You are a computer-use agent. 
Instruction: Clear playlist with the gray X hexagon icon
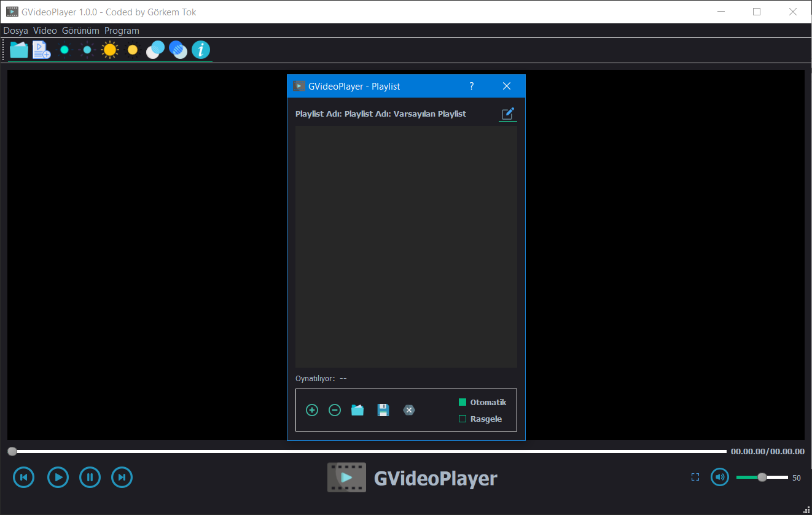point(409,410)
